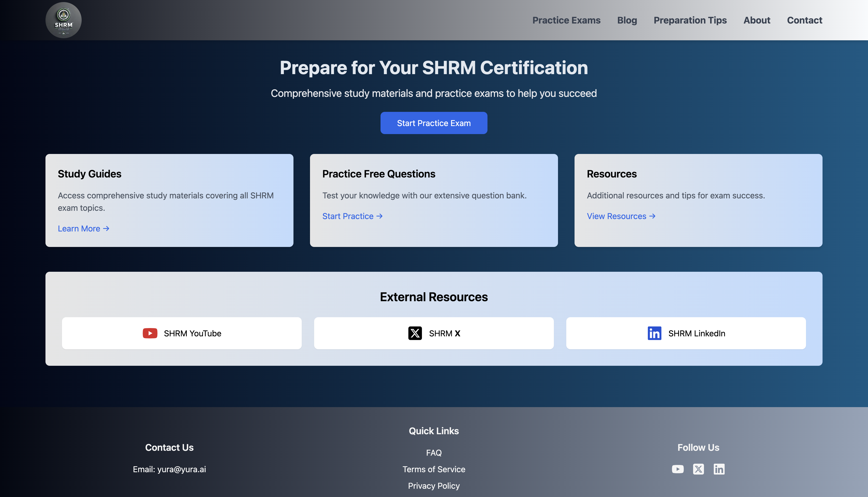Screen dimensions: 868x497
Task: Click the Start Practice Exam button
Action: [434, 123]
